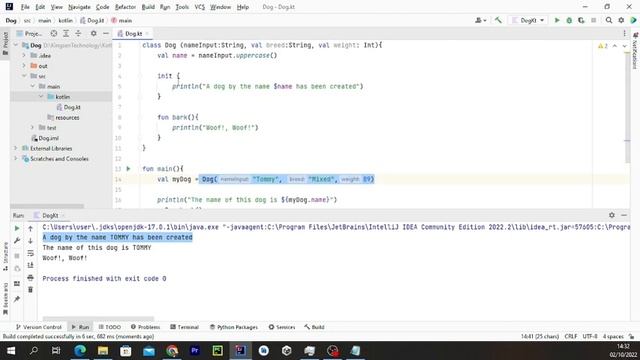This screenshot has height=360, width=640.
Task: Expand all in Project panel
Action: coord(66,33)
